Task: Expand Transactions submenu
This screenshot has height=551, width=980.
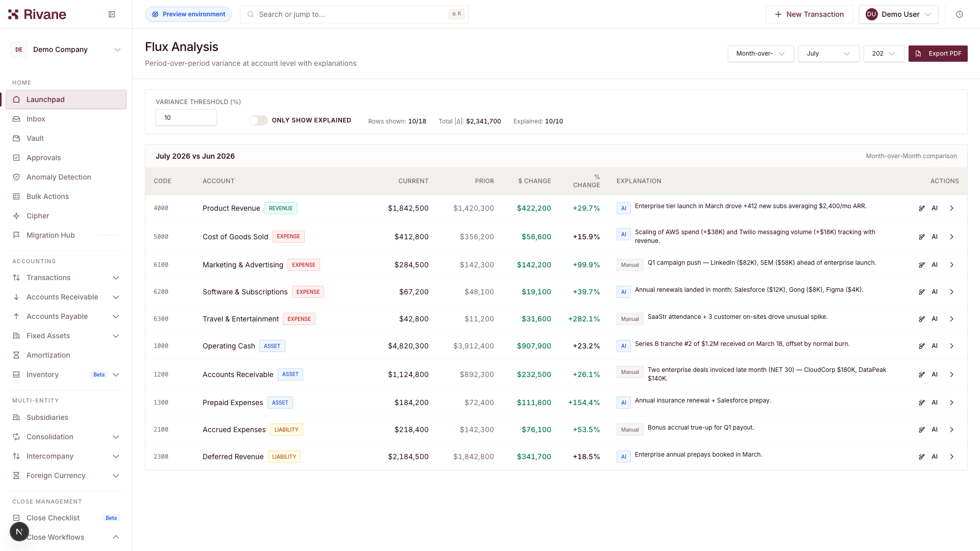Action: click(116, 278)
